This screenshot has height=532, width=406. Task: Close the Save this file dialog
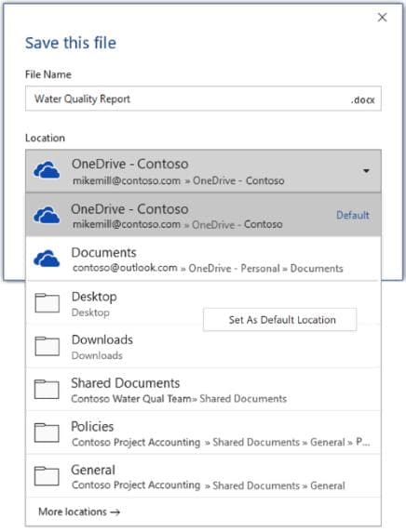point(382,18)
